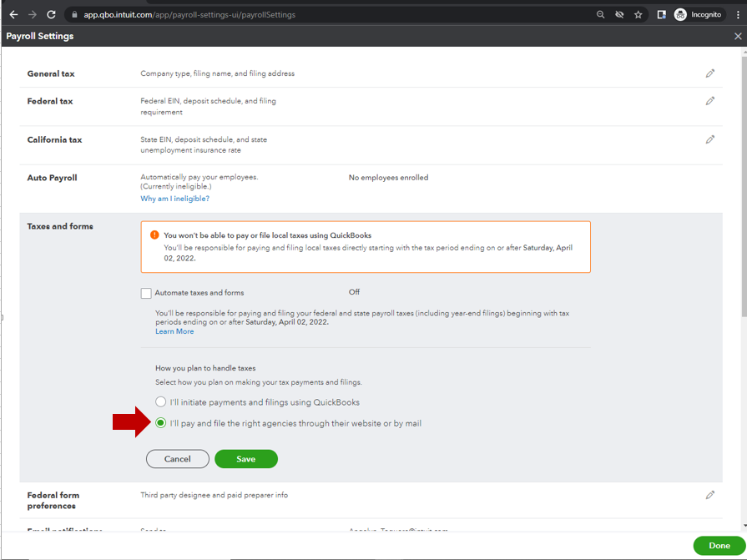Open the Learn More link
The height and width of the screenshot is (560, 747).
174,331
